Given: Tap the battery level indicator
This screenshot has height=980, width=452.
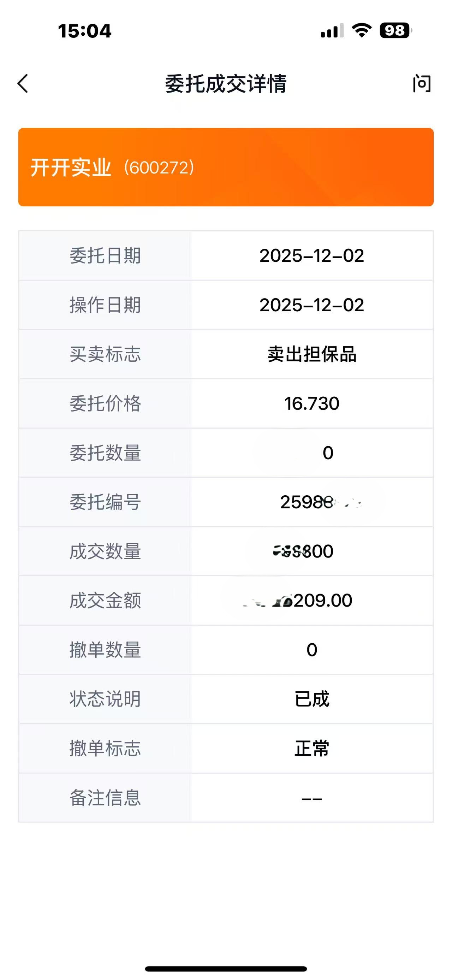Looking at the screenshot, I should click(395, 30).
